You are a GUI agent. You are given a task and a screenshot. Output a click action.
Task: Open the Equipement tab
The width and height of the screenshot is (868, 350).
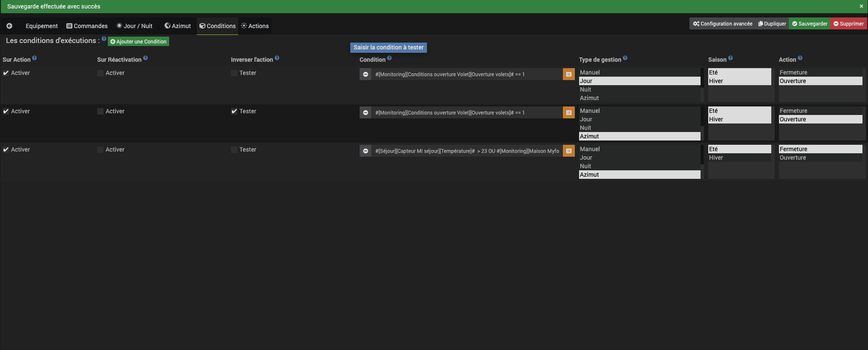point(41,26)
